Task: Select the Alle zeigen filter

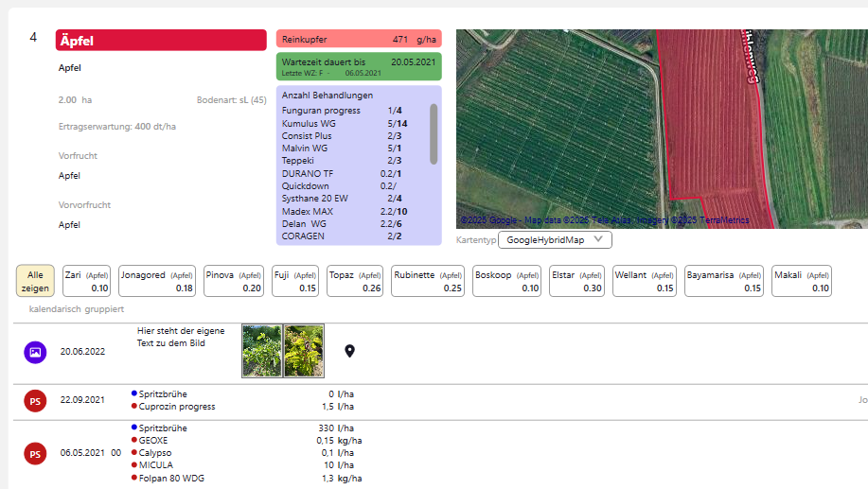Action: pyautogui.click(x=35, y=281)
